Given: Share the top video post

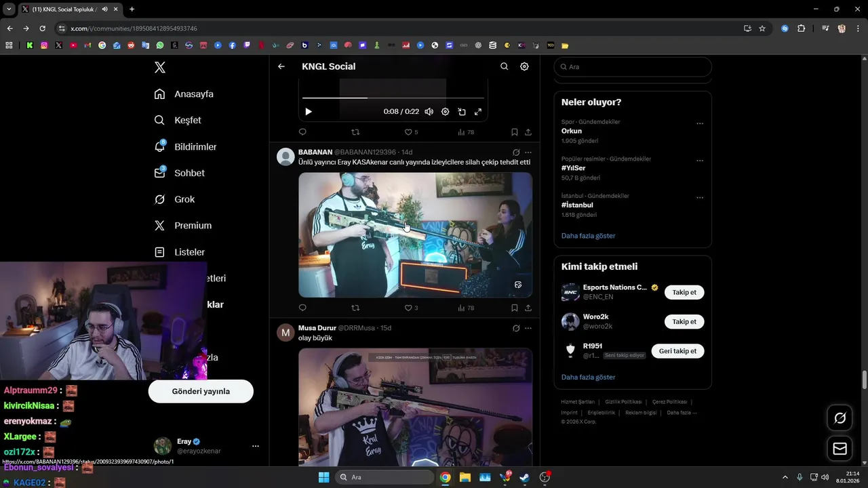Looking at the screenshot, I should pyautogui.click(x=528, y=132).
